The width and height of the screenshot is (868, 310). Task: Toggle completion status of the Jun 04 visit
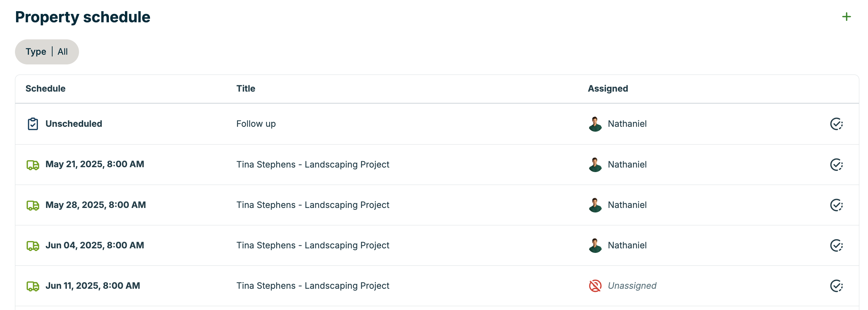(836, 245)
